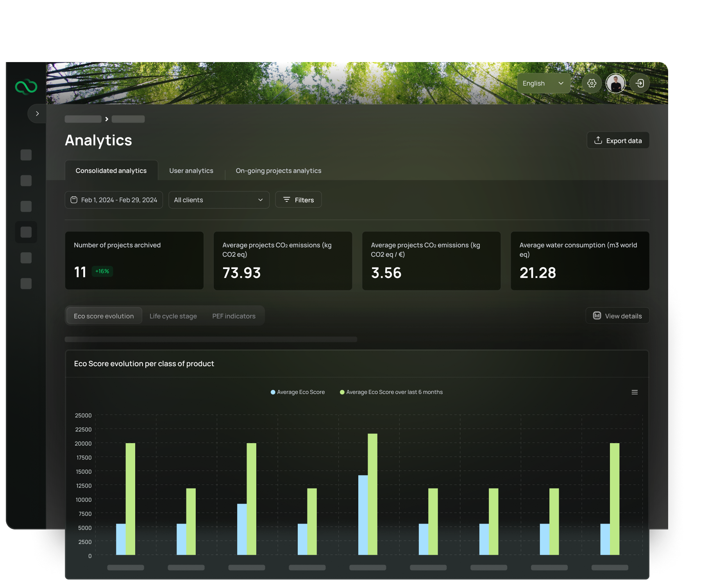This screenshot has height=588, width=708.
Task: Select the PEF indicators view
Action: click(x=234, y=316)
